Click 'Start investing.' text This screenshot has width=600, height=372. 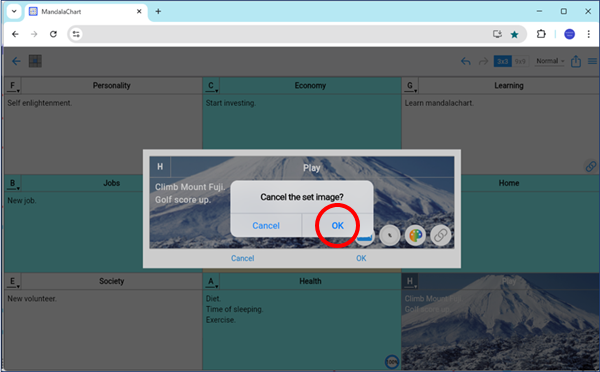[x=231, y=103]
